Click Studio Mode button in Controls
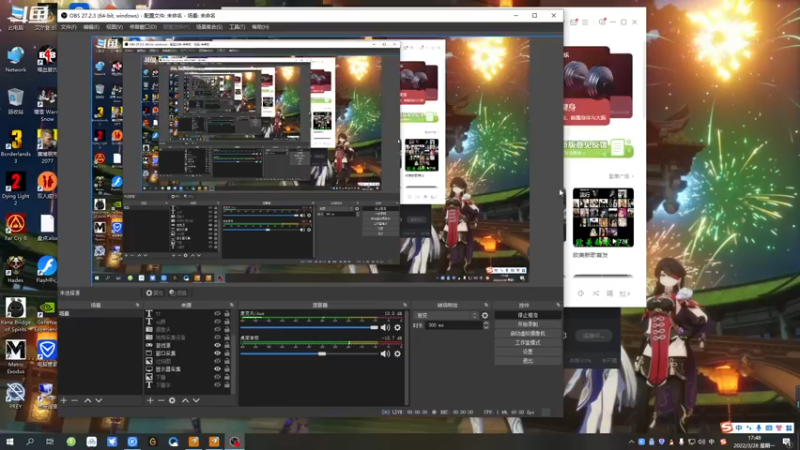Image resolution: width=800 pixels, height=450 pixels. click(528, 343)
